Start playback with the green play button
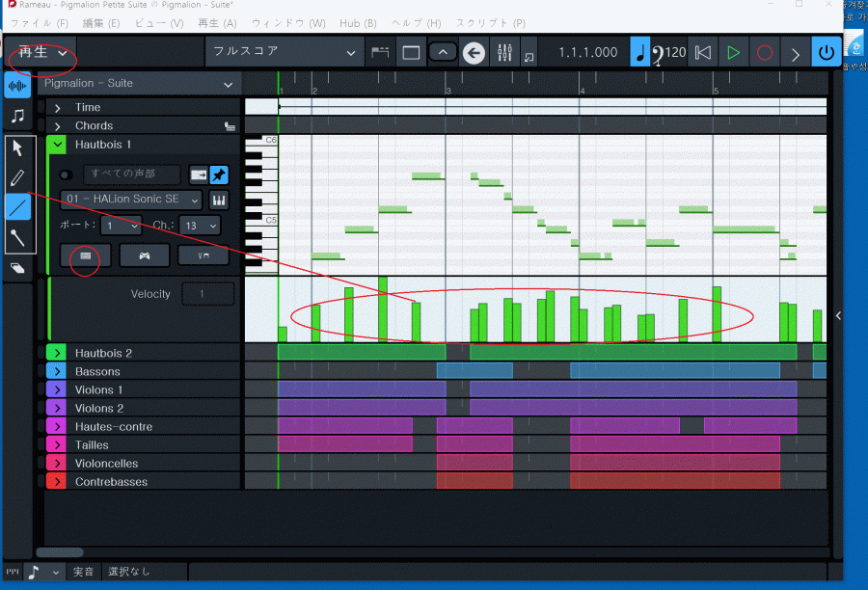The image size is (868, 590). (x=733, y=53)
